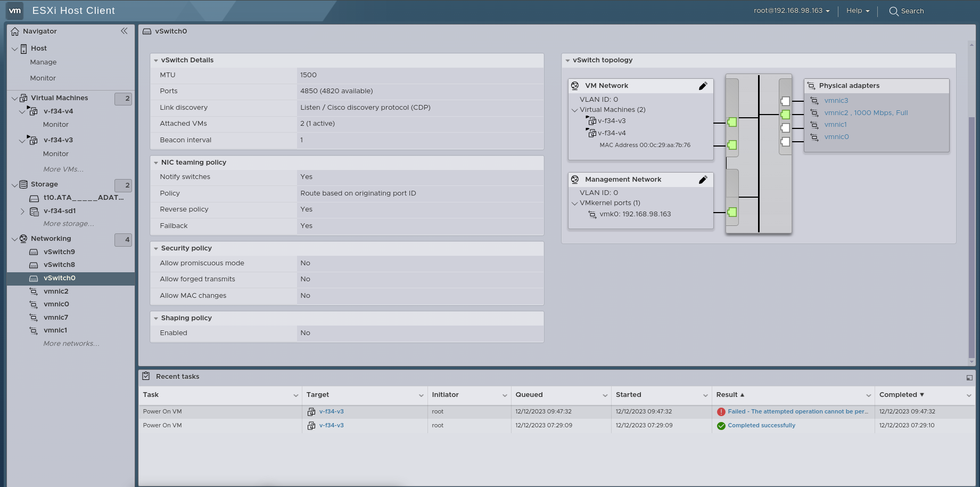Click the green success check icon

pyautogui.click(x=721, y=426)
